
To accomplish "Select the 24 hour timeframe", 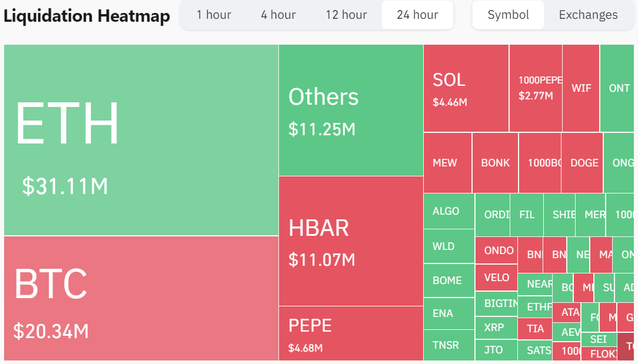I will [417, 15].
